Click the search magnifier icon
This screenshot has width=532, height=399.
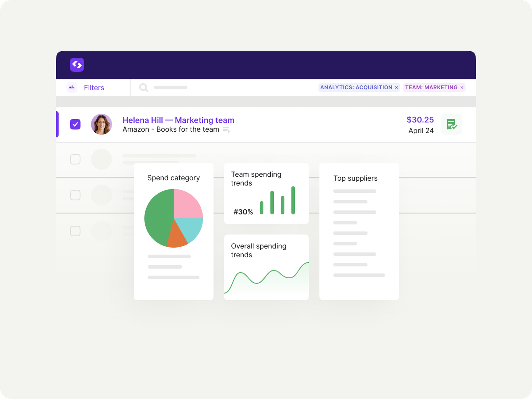[x=143, y=87]
